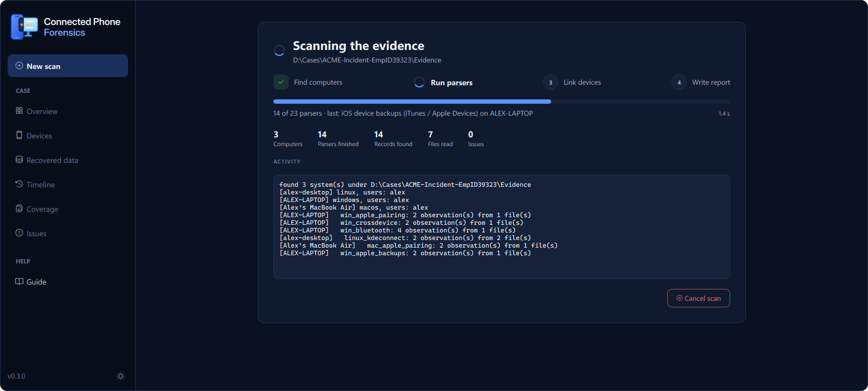Click the '[alex-desktop] linux, users' log line
The height and width of the screenshot is (391, 868).
342,192
